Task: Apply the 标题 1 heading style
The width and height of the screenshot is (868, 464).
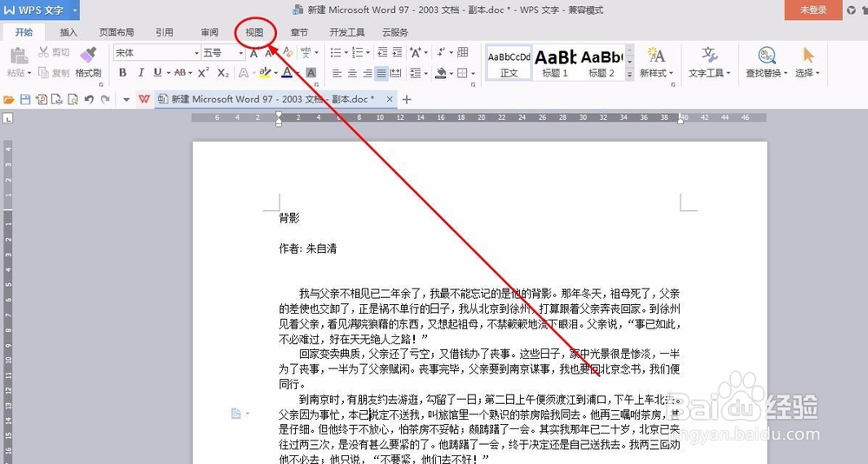Action: 556,63
